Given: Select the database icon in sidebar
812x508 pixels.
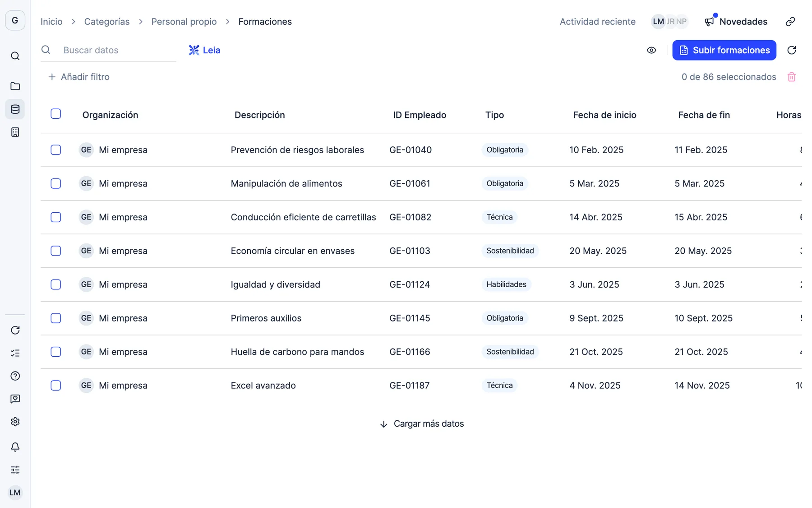Looking at the screenshot, I should (x=15, y=109).
